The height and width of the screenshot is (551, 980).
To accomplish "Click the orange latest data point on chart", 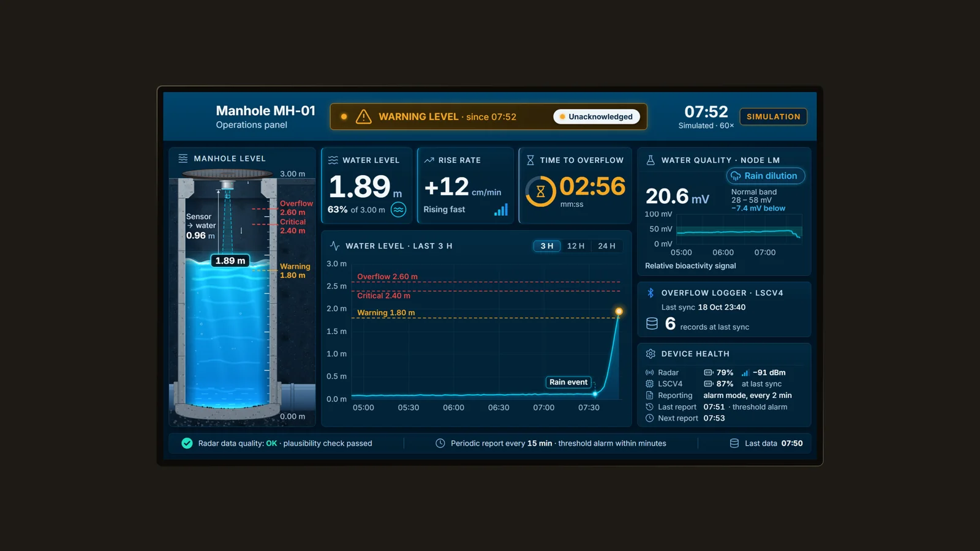I will pyautogui.click(x=619, y=312).
